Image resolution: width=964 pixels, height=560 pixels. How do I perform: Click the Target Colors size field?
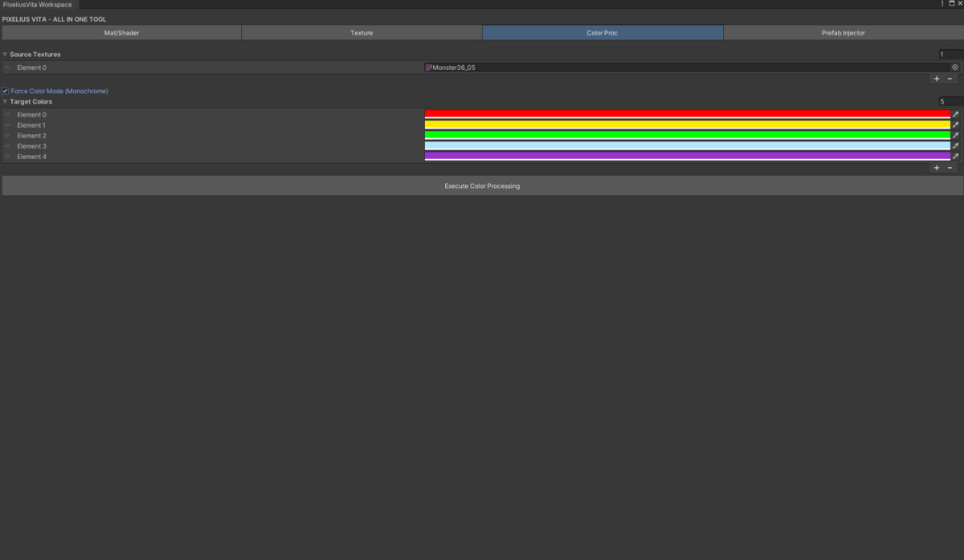[x=950, y=102]
